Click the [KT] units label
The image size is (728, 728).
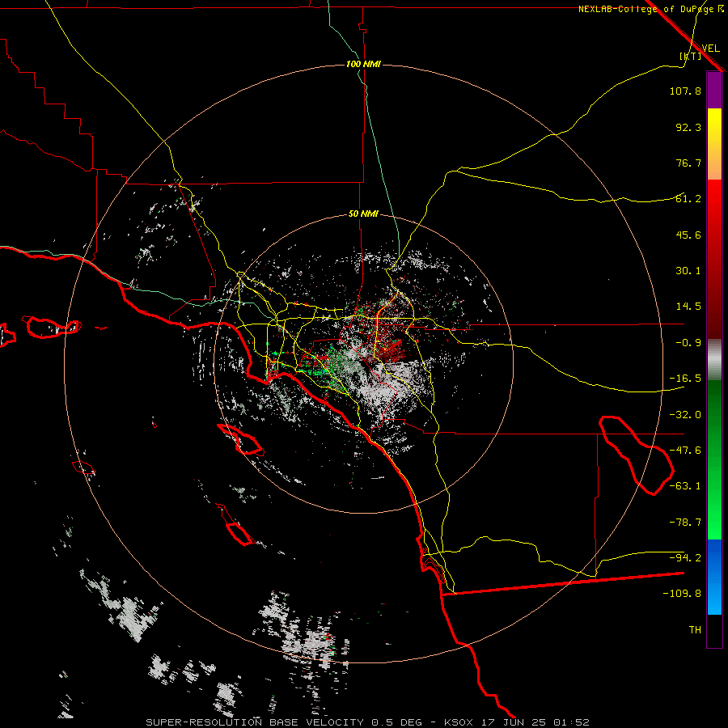coord(691,56)
